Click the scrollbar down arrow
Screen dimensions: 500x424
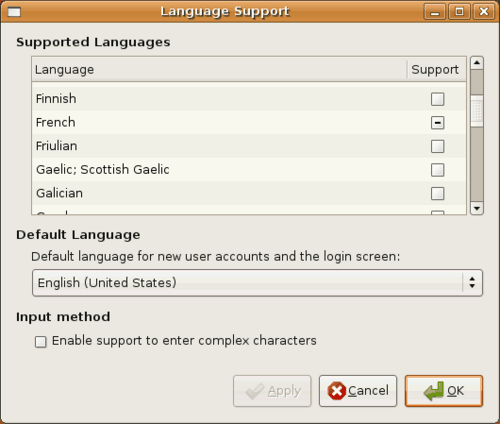click(477, 208)
